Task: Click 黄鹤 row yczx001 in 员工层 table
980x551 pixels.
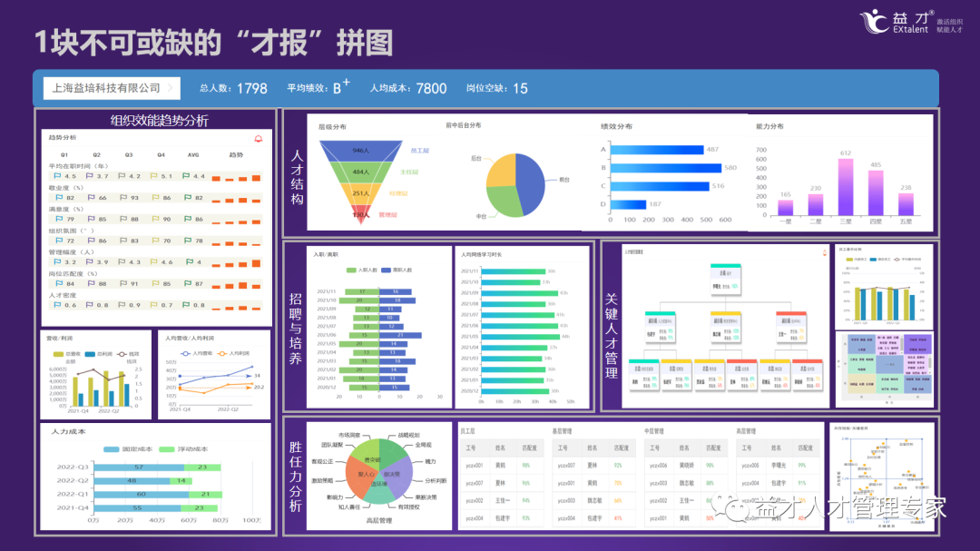Action: [x=502, y=466]
